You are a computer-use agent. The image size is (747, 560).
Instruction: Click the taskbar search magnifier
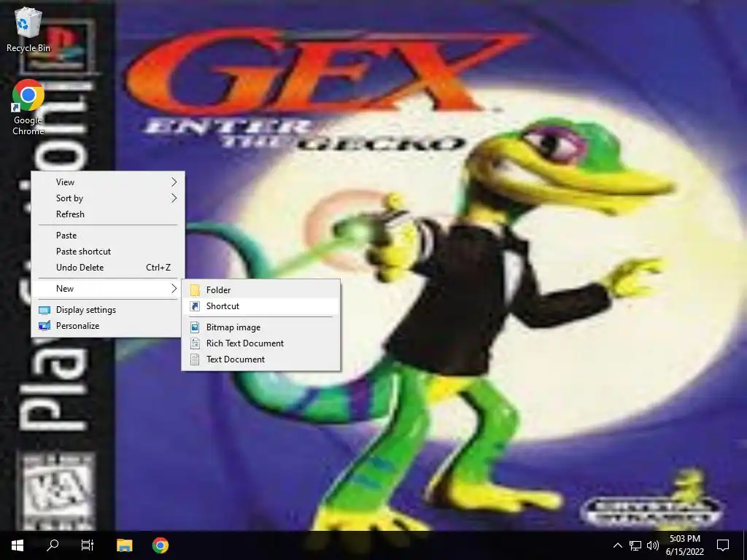53,545
